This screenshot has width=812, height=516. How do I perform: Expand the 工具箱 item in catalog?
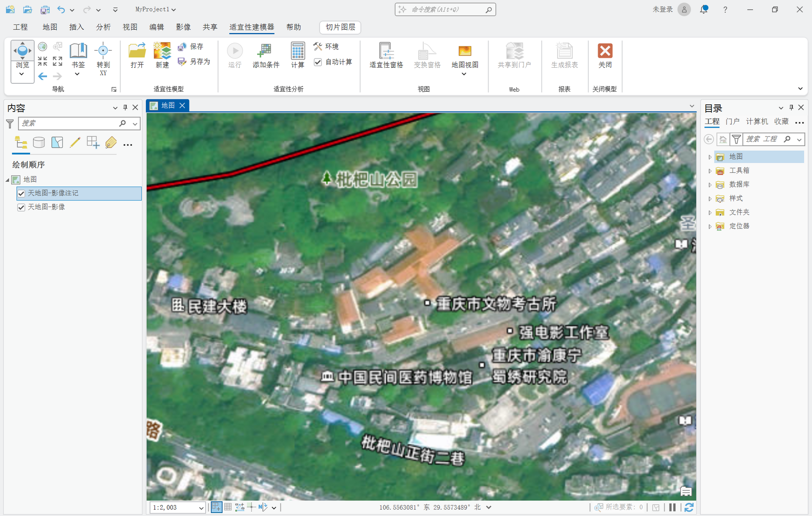[x=710, y=170]
